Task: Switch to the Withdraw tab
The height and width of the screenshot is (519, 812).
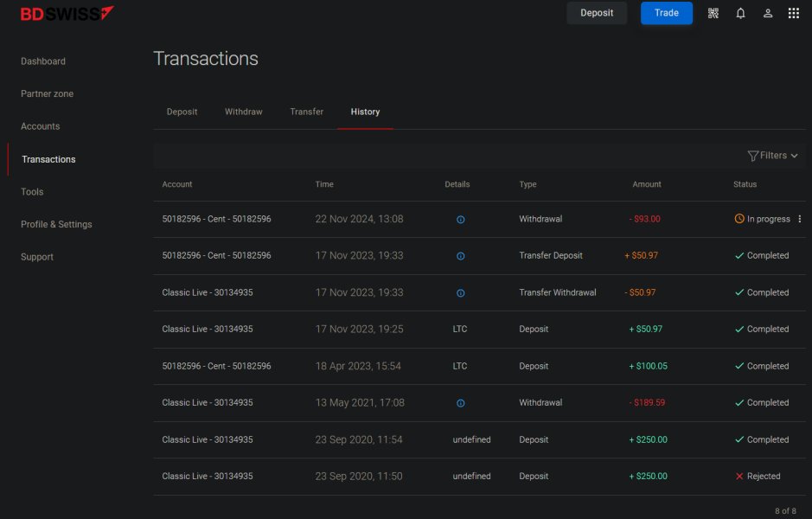Action: point(243,112)
